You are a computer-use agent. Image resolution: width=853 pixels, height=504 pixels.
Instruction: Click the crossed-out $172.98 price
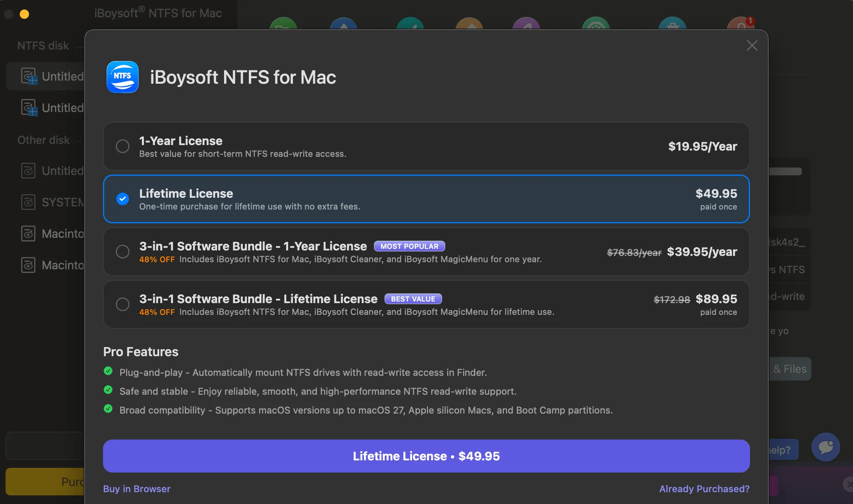click(672, 300)
